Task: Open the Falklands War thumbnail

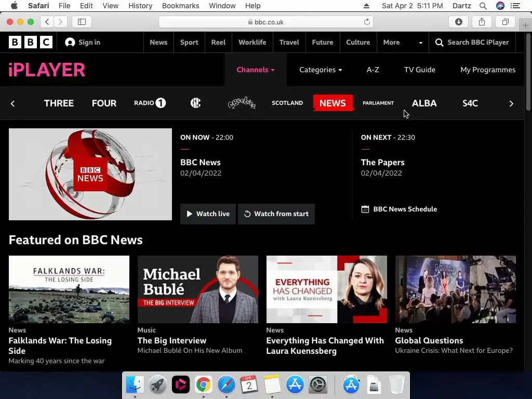Action: [69, 289]
